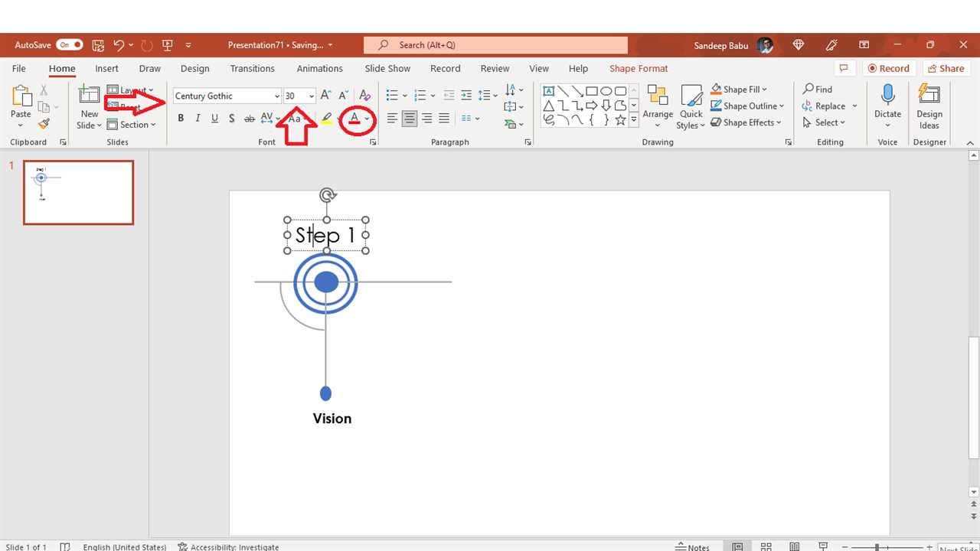The image size is (980, 551).
Task: Open the font size 30 dropdown
Action: pos(311,96)
